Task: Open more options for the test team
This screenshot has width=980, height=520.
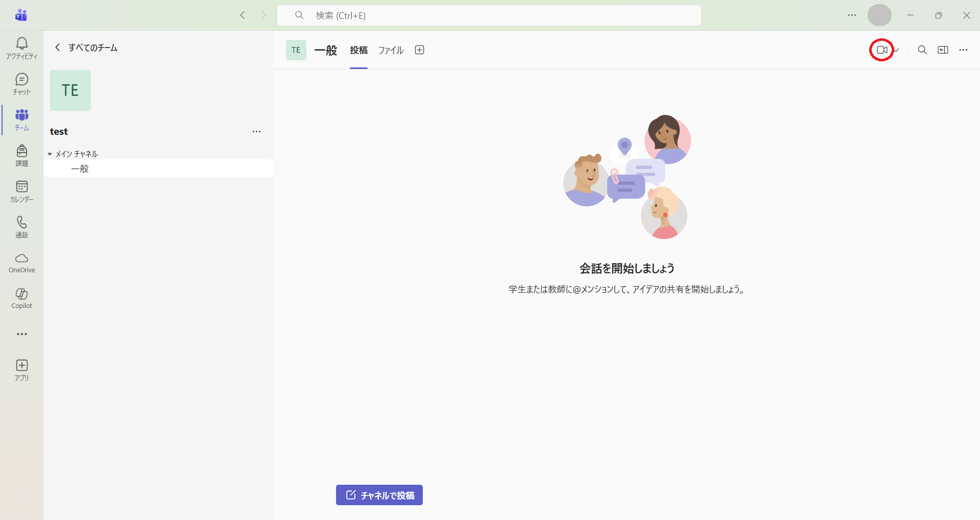Action: (x=256, y=132)
